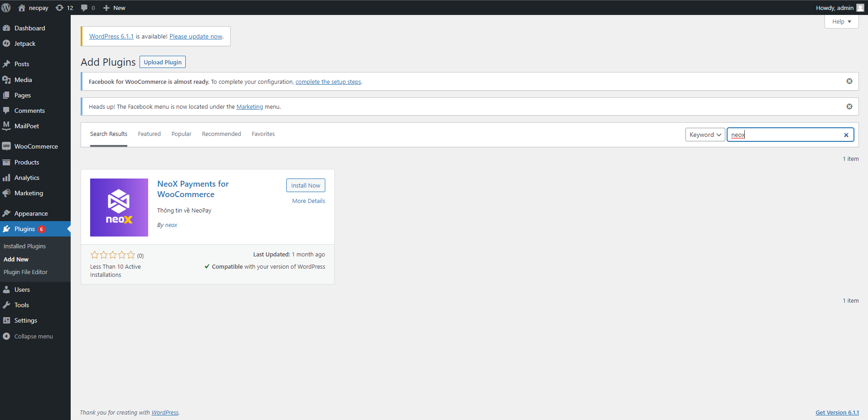Select Add New plugins submenu item

16,259
